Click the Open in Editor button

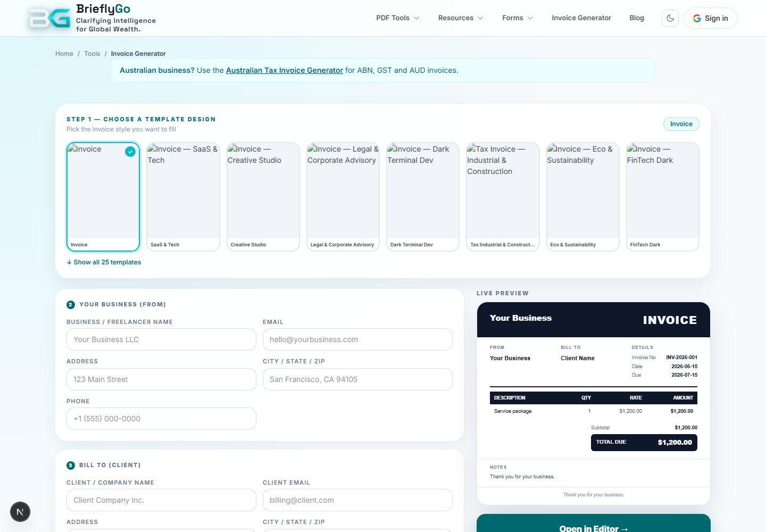tap(594, 523)
